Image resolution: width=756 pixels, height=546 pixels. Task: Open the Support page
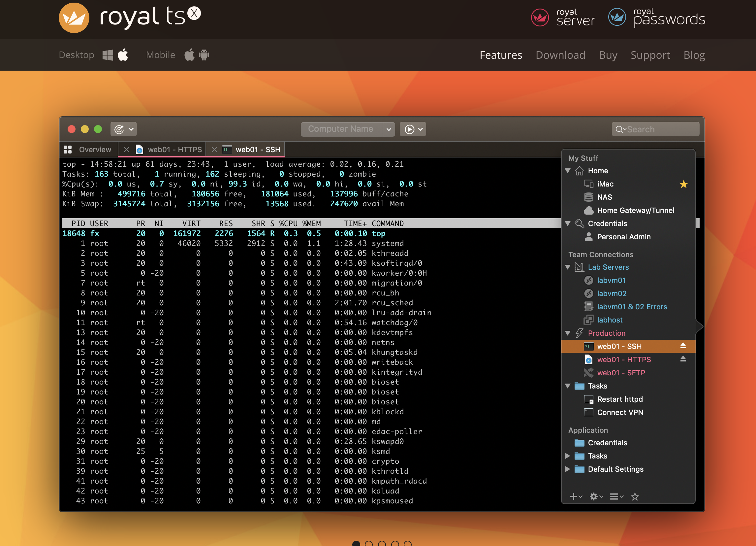(650, 55)
